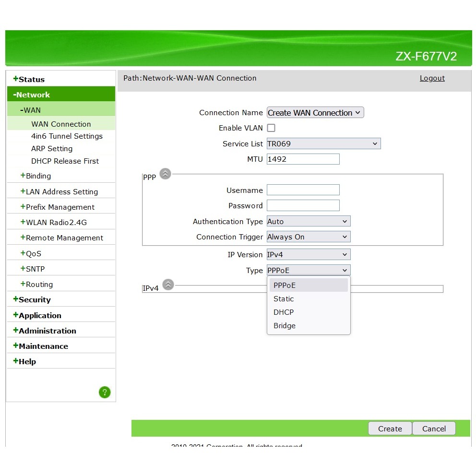
Task: Click into the Username input field
Action: click(x=303, y=190)
